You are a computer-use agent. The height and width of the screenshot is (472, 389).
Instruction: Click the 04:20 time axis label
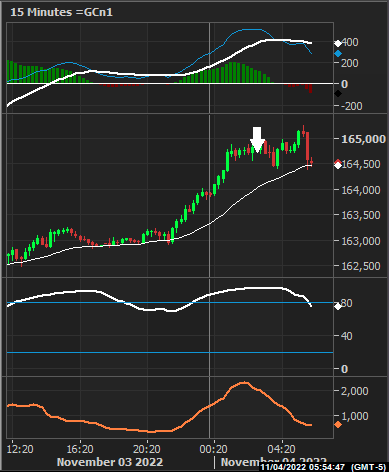282,449
